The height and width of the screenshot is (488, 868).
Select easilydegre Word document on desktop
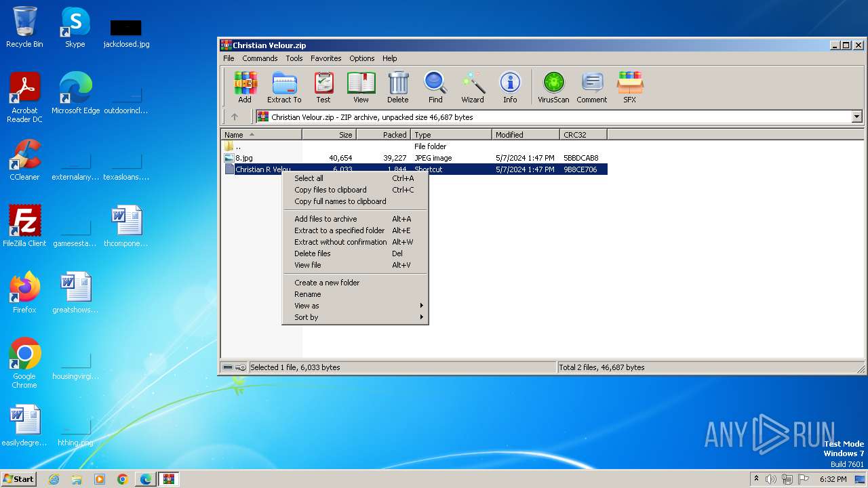pos(24,426)
